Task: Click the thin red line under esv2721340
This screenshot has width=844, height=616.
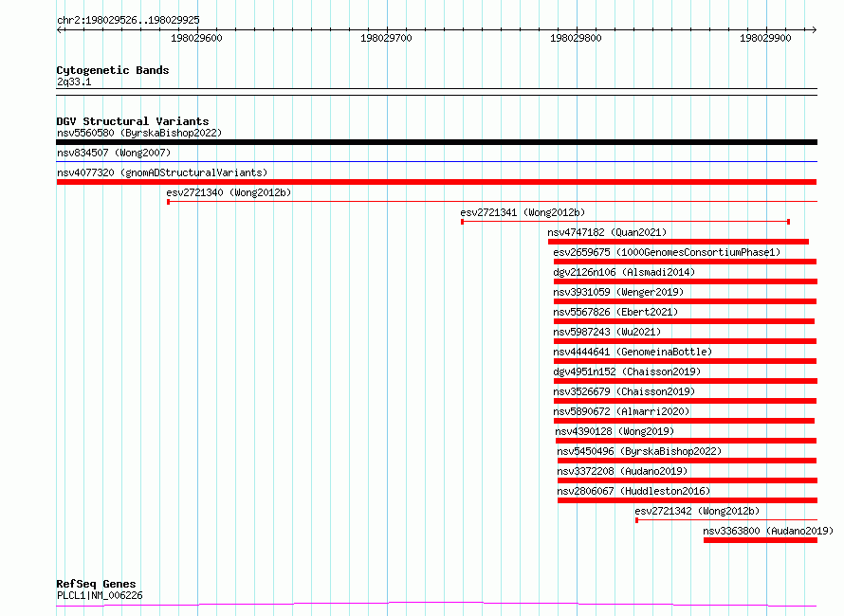Action: tap(492, 202)
